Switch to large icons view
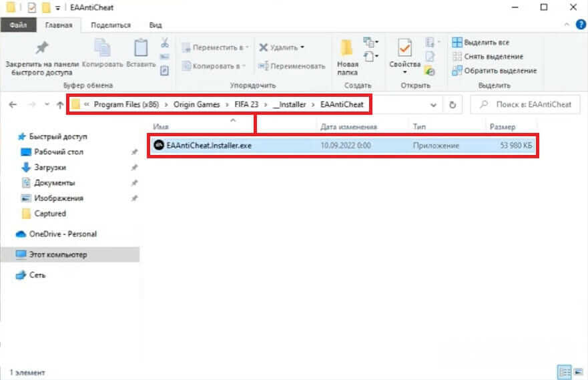Image resolution: width=588 pixels, height=380 pixels. (x=579, y=372)
